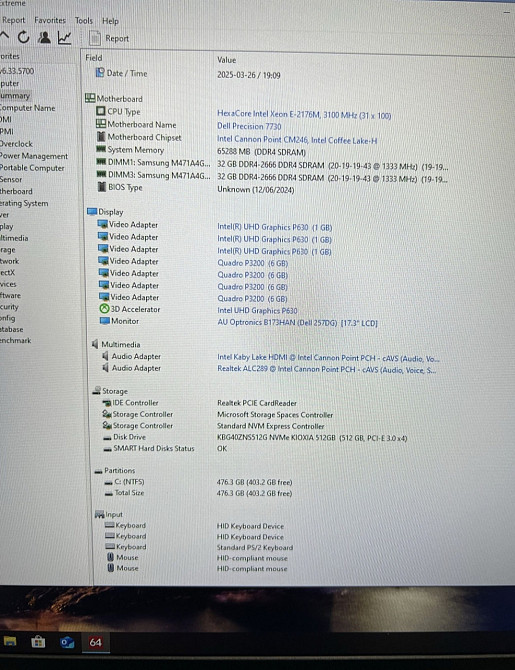The height and width of the screenshot is (670, 515).
Task: Click the CPU Type row icon
Action: [x=101, y=111]
